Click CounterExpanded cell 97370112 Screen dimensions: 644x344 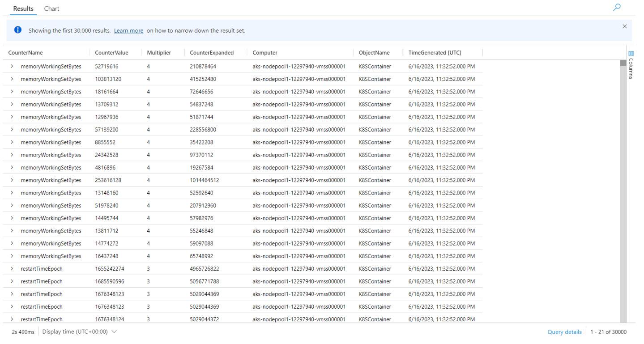click(x=201, y=155)
